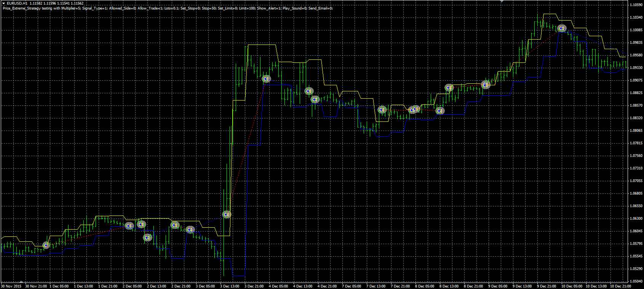Click the OHLC values 1.11582 1.11596 1.11541 1.11562

pos(57,3)
